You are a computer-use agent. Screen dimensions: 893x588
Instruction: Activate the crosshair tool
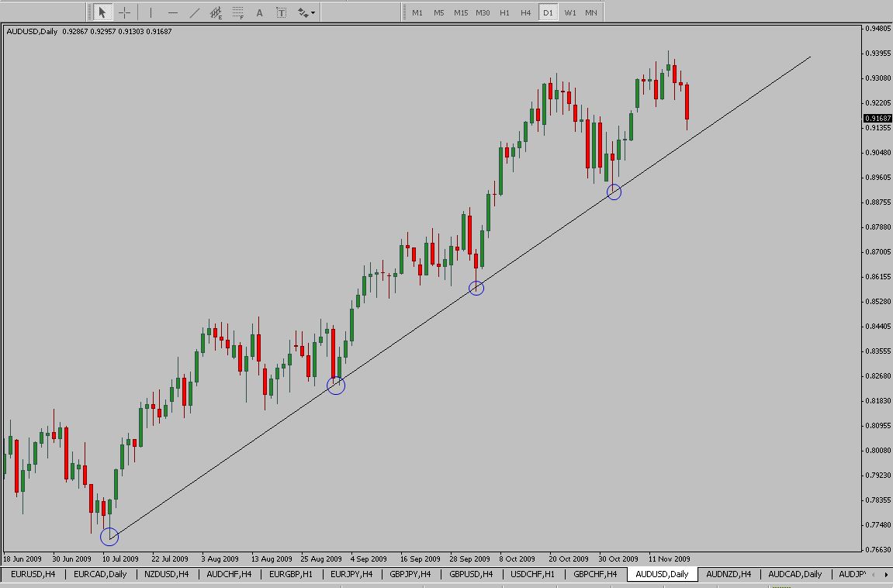[124, 12]
